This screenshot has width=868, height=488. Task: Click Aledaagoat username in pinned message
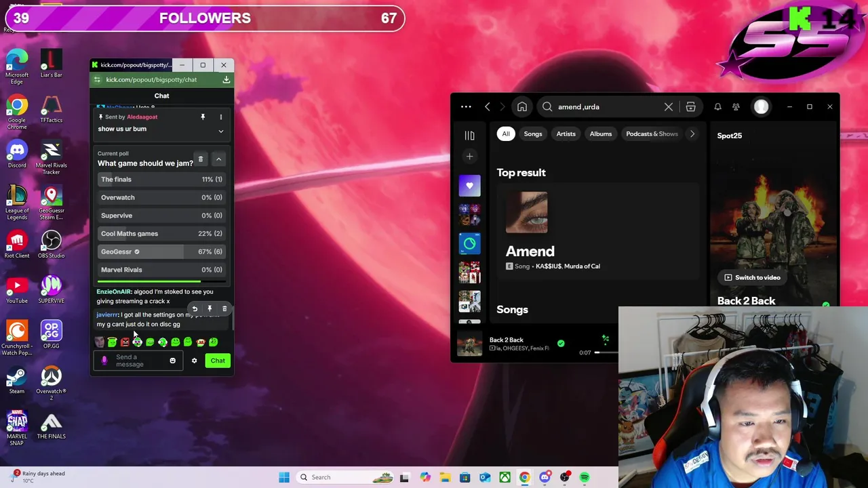coord(142,117)
